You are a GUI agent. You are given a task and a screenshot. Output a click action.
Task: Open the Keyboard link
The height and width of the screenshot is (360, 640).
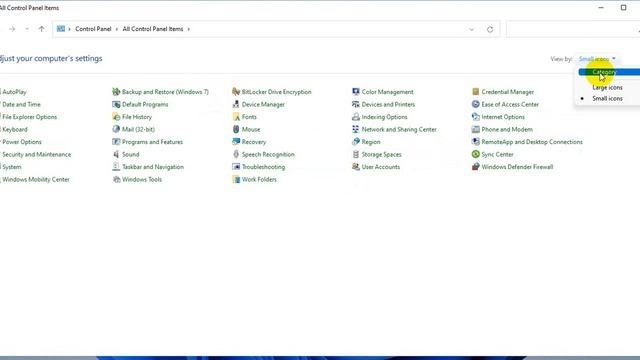15,129
